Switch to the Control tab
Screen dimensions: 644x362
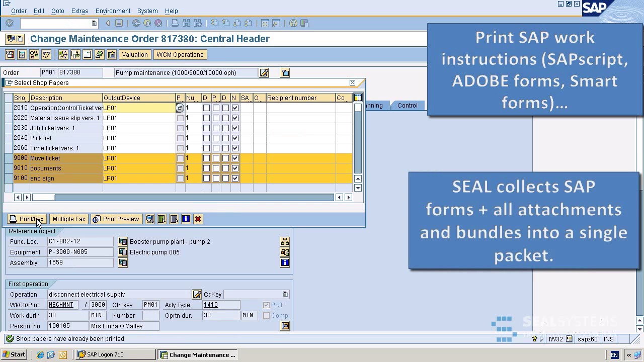tap(407, 106)
